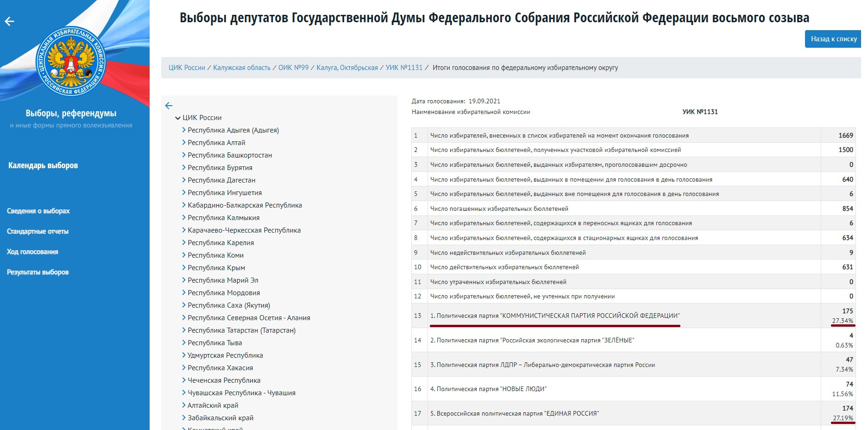This screenshot has height=430, width=868.
Task: Click the blue back arrow above region tree
Action: tap(169, 106)
